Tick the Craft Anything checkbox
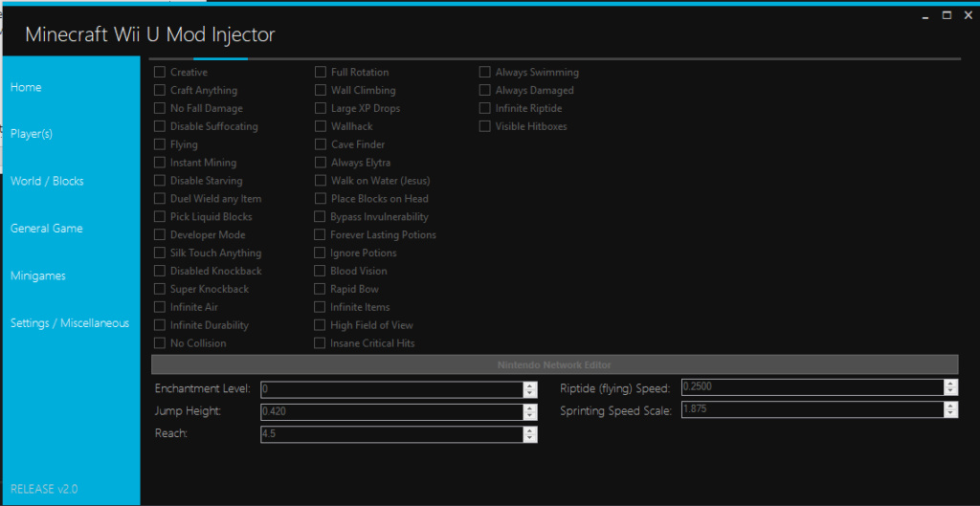The image size is (980, 506). (x=160, y=91)
